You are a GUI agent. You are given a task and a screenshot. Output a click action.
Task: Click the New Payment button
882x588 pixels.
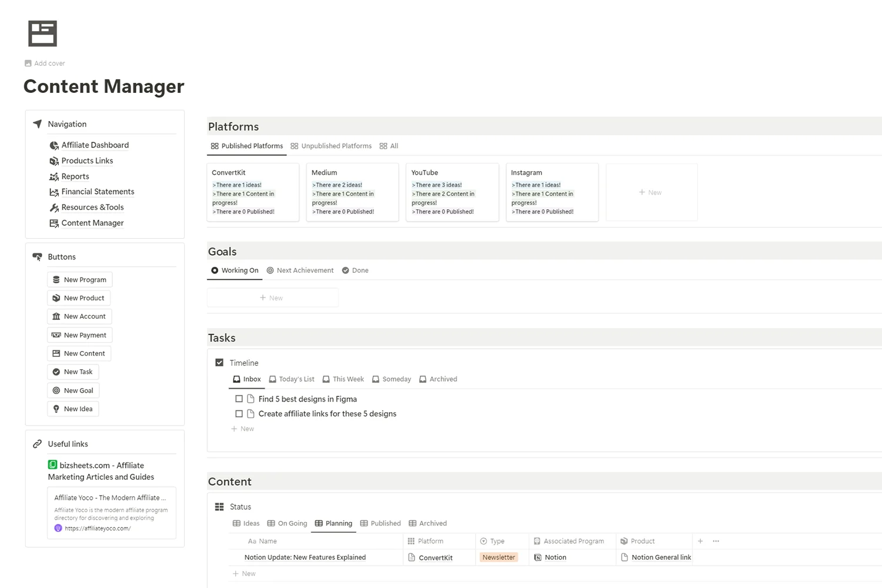pyautogui.click(x=79, y=335)
